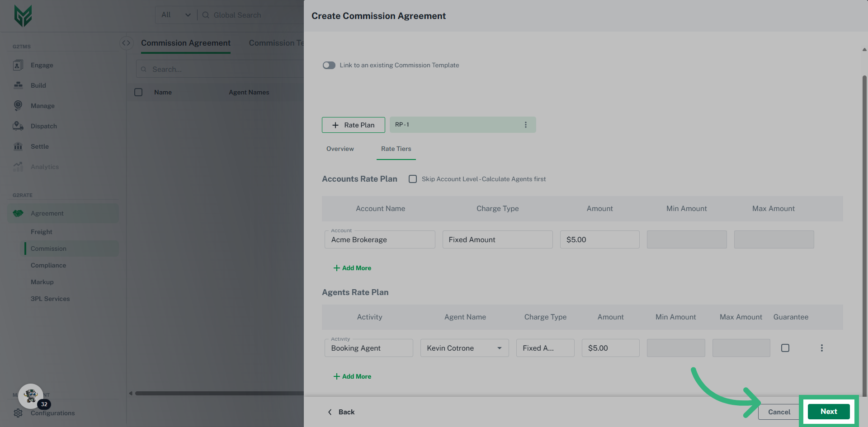The width and height of the screenshot is (868, 427).
Task: Select the Engage icon in the sidebar
Action: point(18,65)
